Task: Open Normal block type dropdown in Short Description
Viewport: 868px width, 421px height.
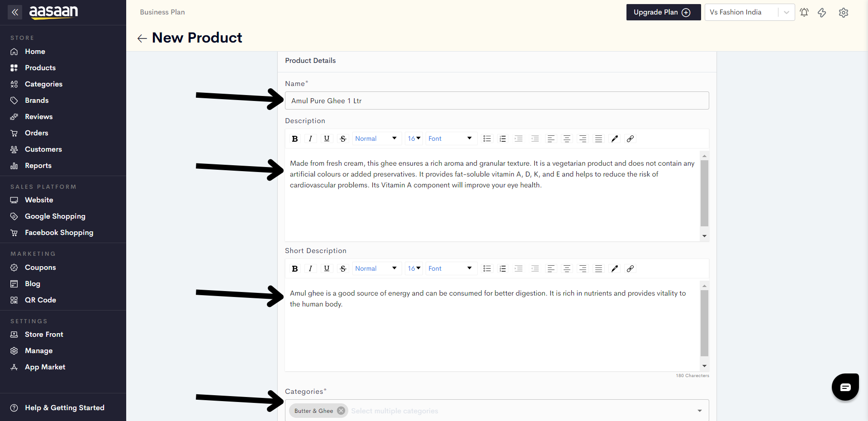Action: [376, 268]
